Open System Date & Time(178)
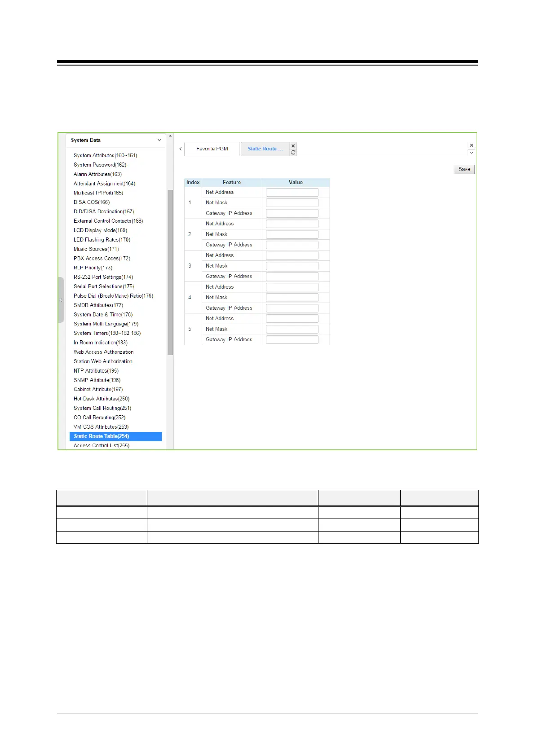The width and height of the screenshot is (535, 756). click(x=103, y=315)
